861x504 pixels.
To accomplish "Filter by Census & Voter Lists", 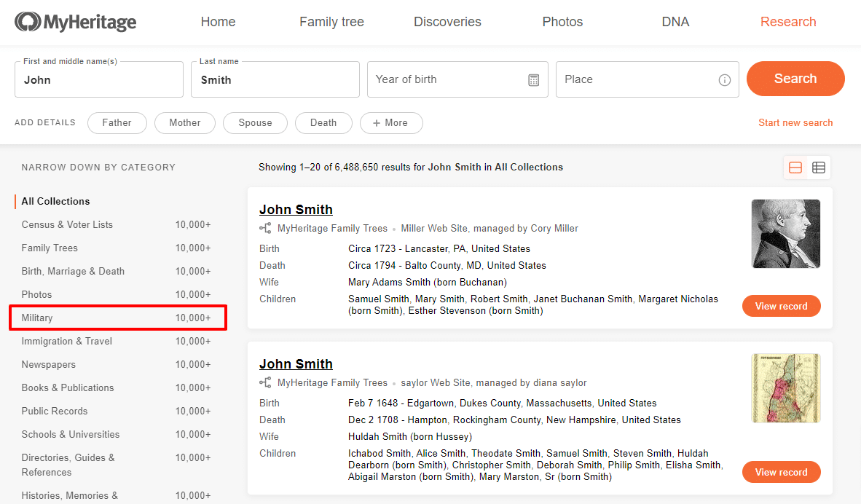I will pyautogui.click(x=116, y=224).
